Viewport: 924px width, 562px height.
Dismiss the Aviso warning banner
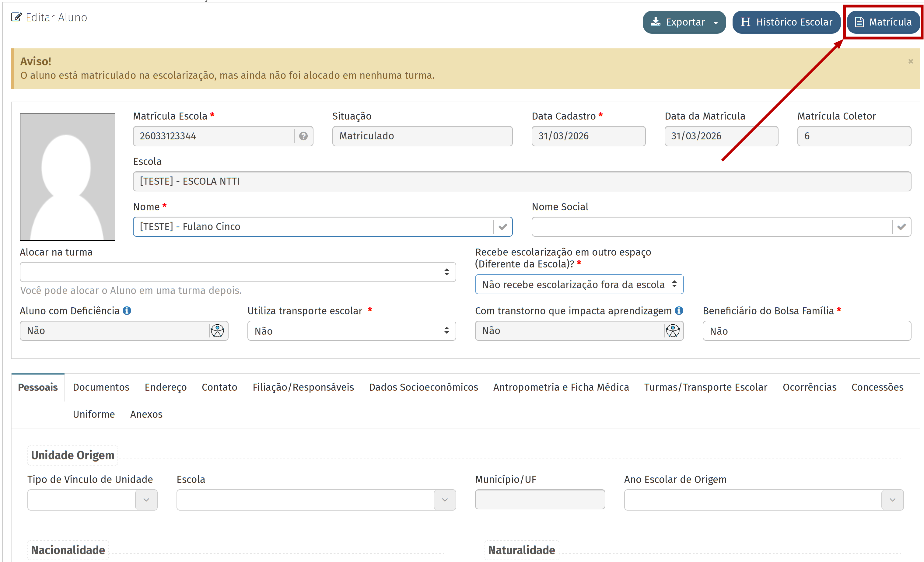click(x=911, y=61)
